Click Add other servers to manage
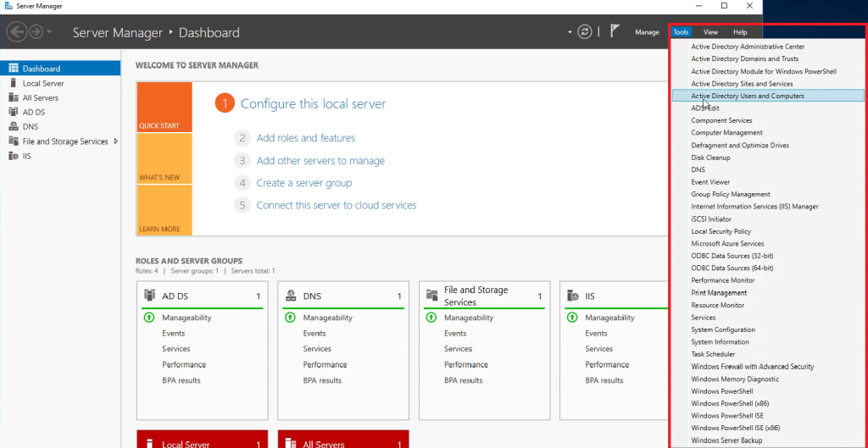868x448 pixels. tap(320, 160)
